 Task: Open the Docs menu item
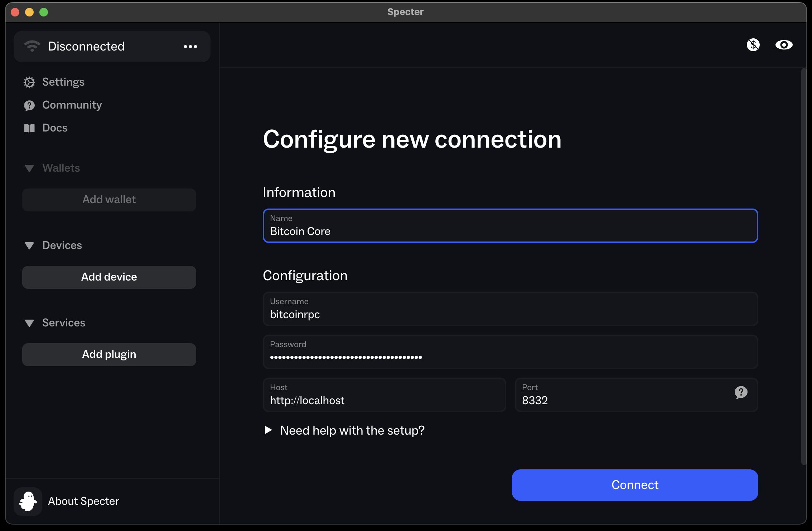(55, 128)
